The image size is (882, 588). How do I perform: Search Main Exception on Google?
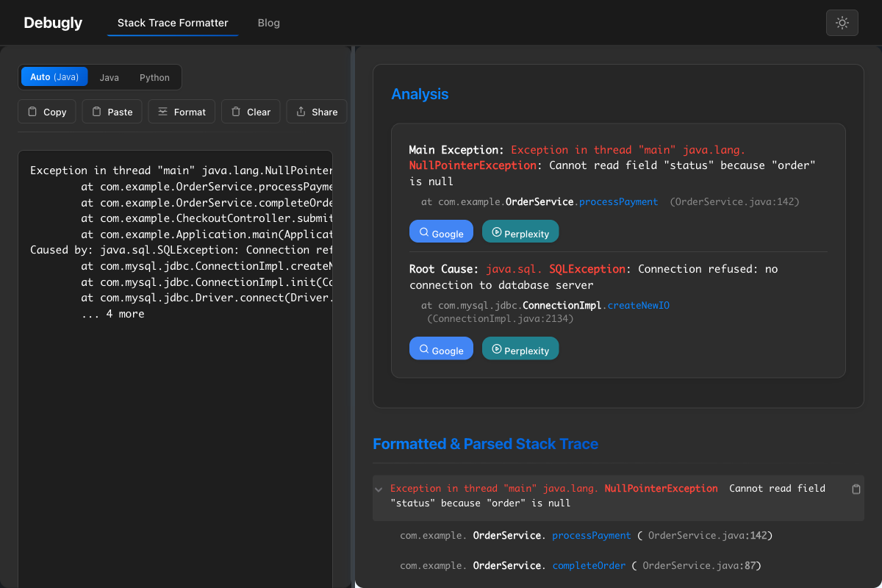(x=441, y=232)
